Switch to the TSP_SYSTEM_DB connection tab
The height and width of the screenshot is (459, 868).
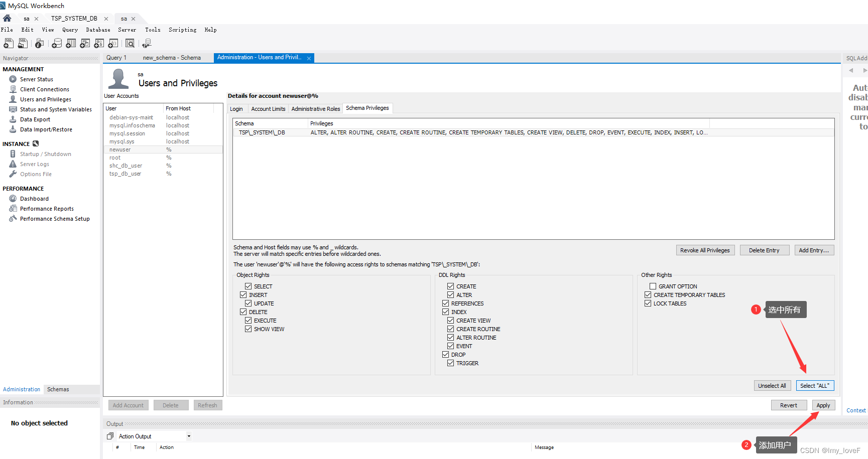(74, 19)
